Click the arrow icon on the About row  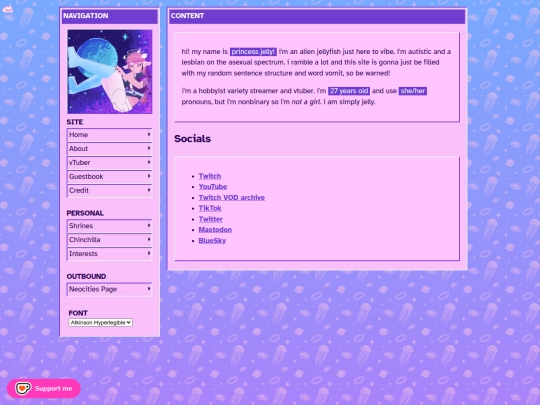(149, 148)
